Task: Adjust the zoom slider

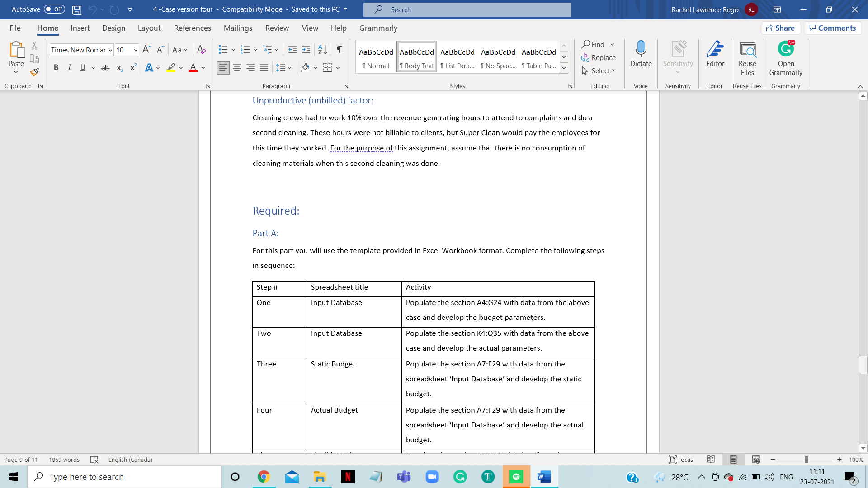Action: [x=806, y=460]
